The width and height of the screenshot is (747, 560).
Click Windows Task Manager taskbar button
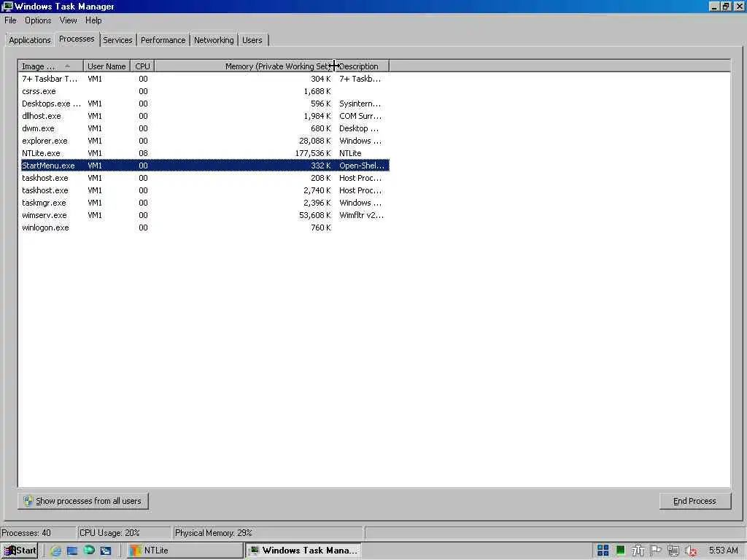pos(303,551)
